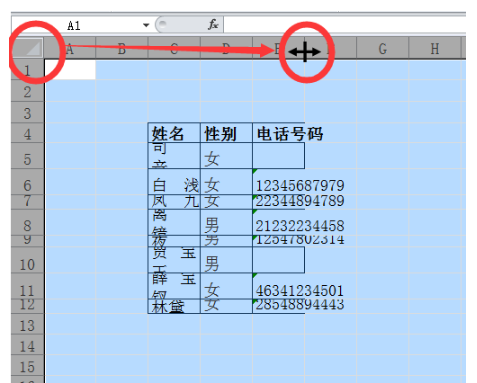Select column G header
Viewport: 477px width, 383px height.
(383, 49)
